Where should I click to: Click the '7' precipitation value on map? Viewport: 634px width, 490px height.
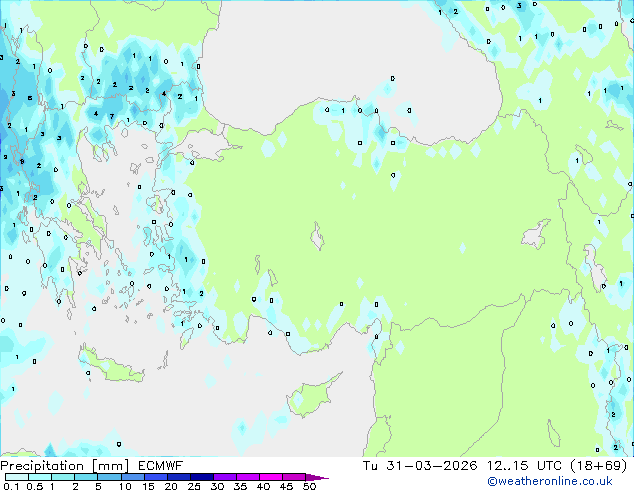coord(112,116)
